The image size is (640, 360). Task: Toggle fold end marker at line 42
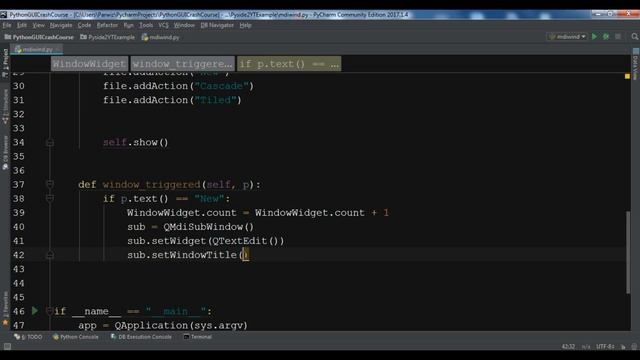[50, 255]
